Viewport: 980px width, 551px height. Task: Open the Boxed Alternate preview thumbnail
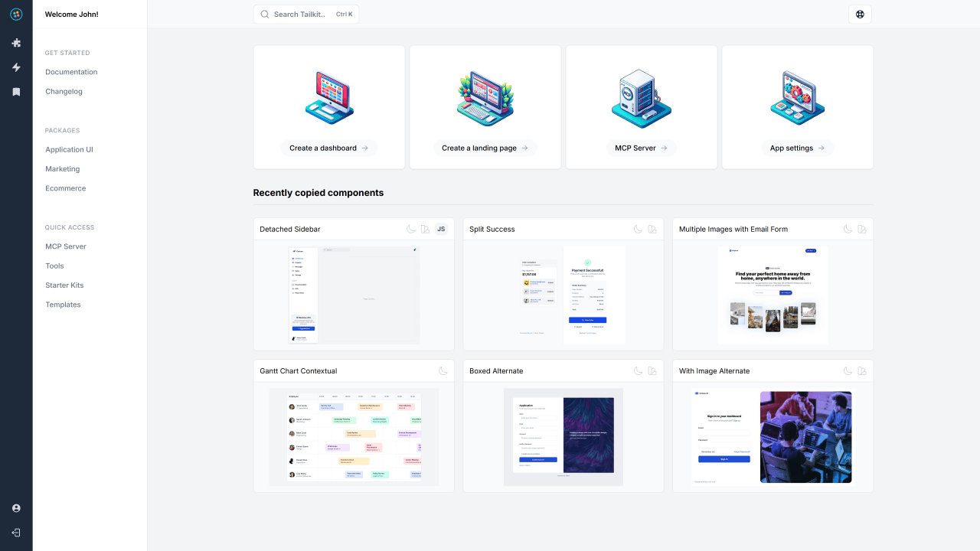[563, 437]
